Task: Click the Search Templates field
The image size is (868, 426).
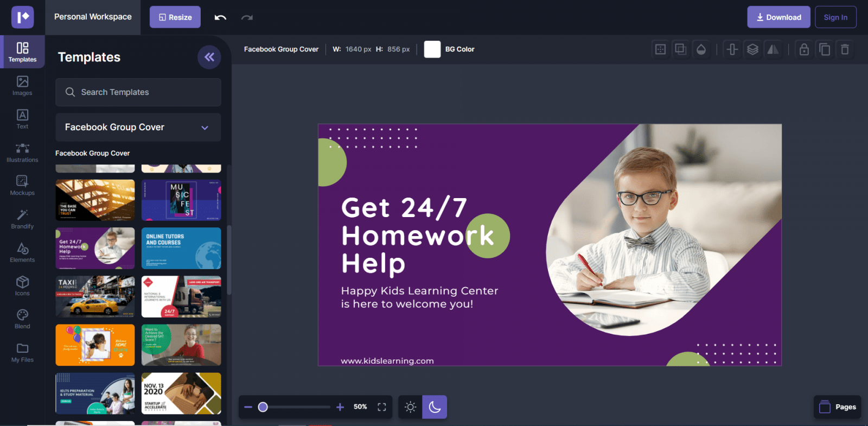Action: 138,92
